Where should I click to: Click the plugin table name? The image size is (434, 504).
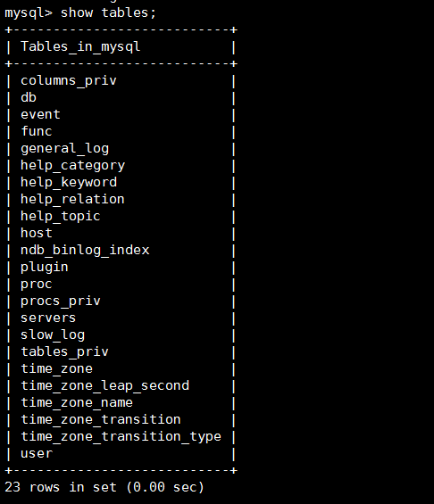(45, 268)
